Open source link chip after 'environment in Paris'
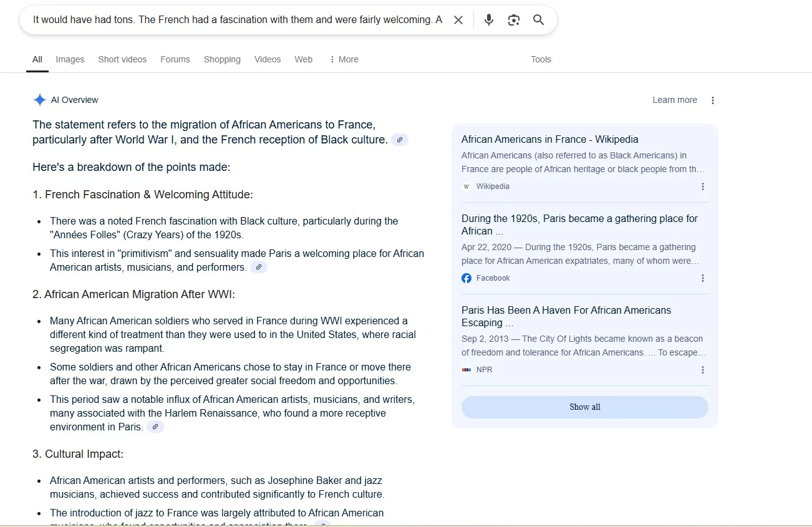Screen dimensions: 812x527 155,427
